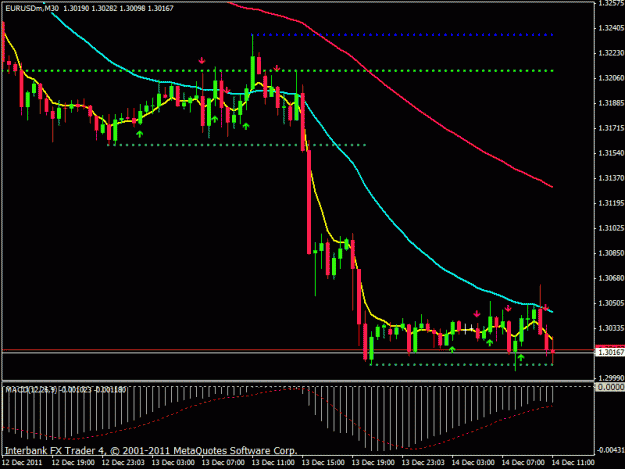625x469 pixels.
Task: Click the 1.32405 price axis label
Action: [611, 28]
